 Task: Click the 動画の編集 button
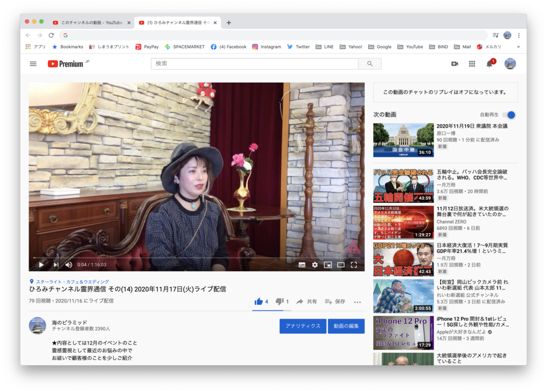346,326
